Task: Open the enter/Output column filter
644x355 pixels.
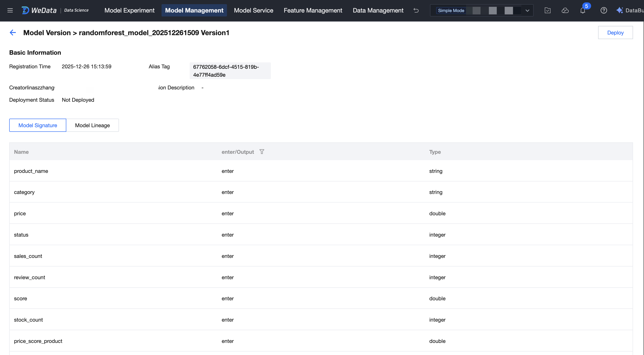Action: coord(262,152)
